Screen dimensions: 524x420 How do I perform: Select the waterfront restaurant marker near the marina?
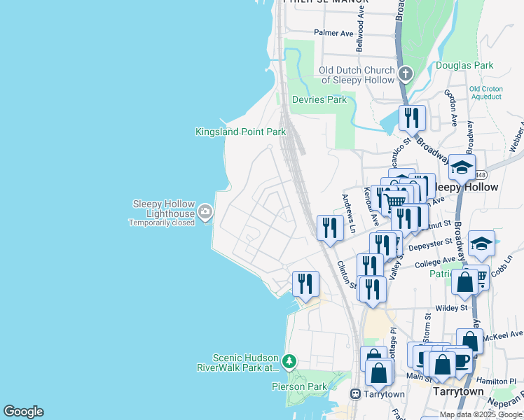pos(305,284)
